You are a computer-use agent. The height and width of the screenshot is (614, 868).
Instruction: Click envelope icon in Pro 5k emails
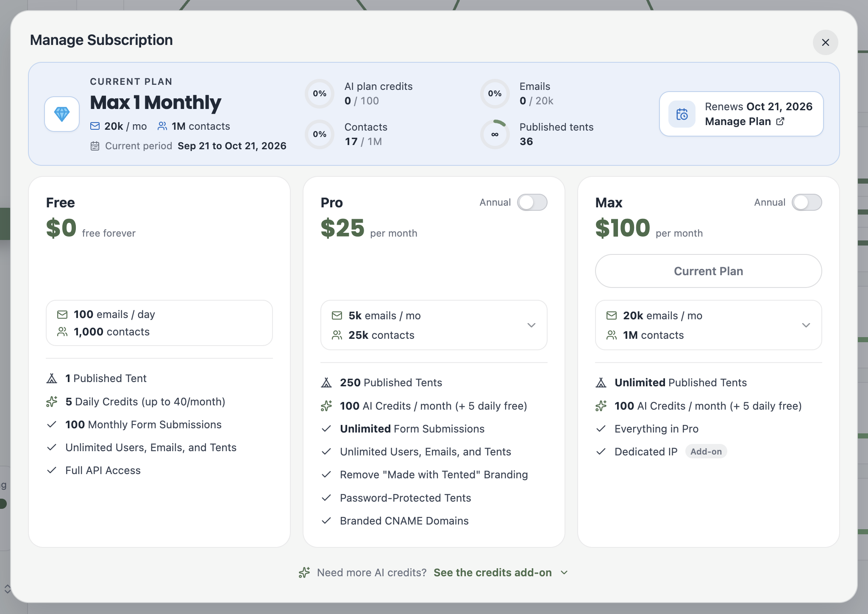[x=337, y=315]
